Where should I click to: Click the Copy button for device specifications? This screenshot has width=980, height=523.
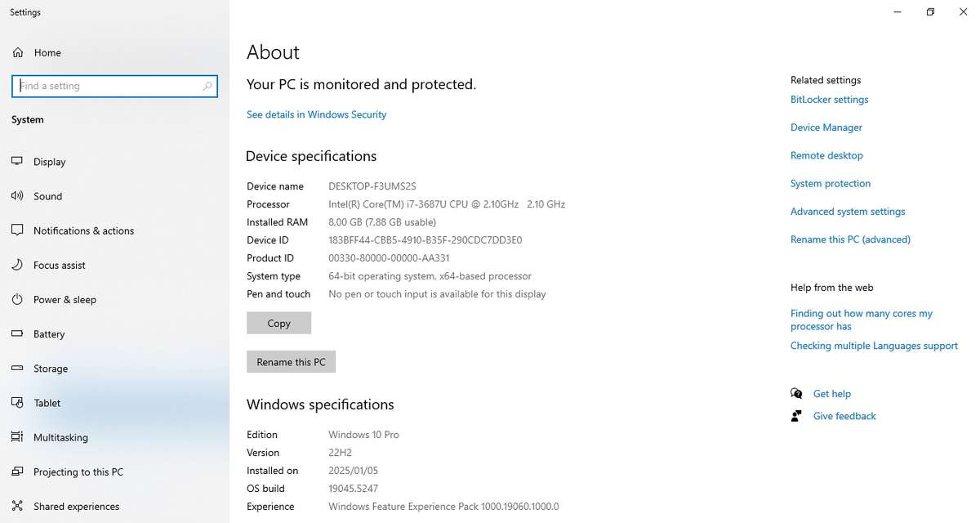[x=278, y=323]
